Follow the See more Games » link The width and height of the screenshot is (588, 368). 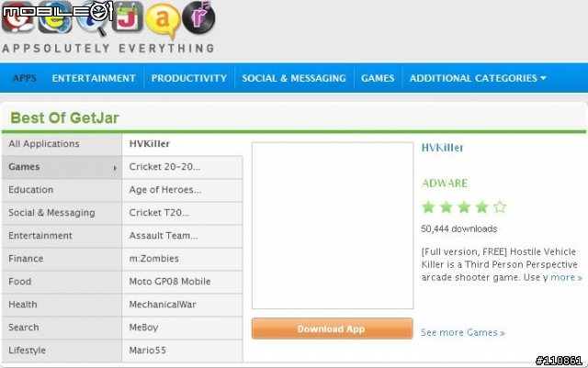tap(463, 332)
